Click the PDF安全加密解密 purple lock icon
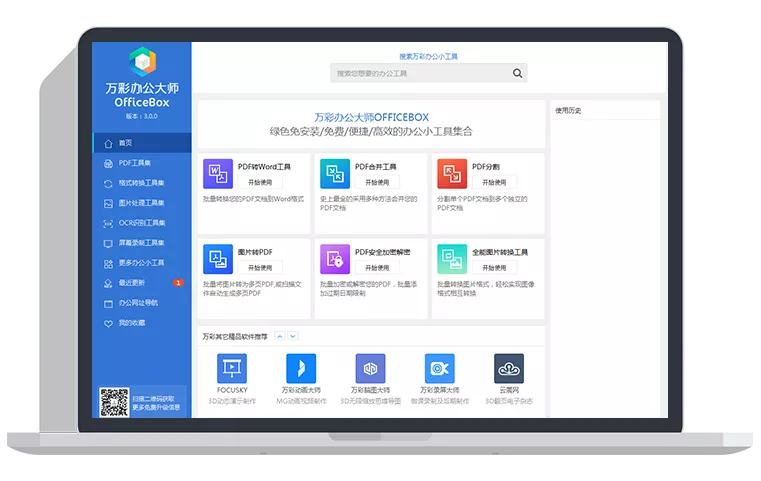Screen dimensions: 761x481 (x=335, y=259)
